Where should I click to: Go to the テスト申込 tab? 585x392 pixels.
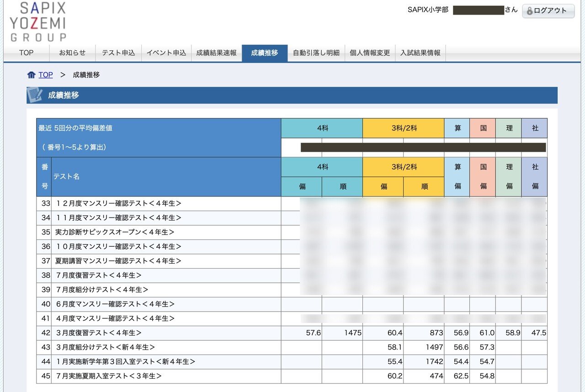[118, 53]
